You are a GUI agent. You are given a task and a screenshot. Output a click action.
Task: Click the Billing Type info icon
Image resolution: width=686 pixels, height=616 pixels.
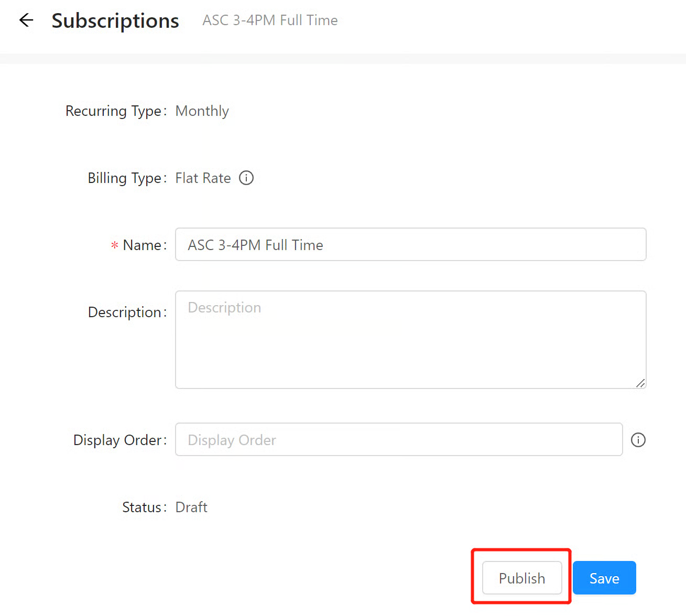(x=246, y=178)
